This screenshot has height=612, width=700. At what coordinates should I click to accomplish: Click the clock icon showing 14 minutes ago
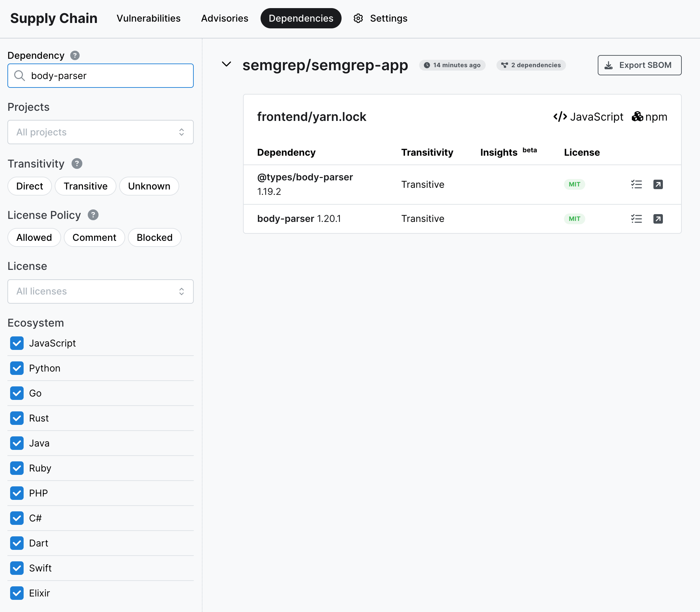427,65
